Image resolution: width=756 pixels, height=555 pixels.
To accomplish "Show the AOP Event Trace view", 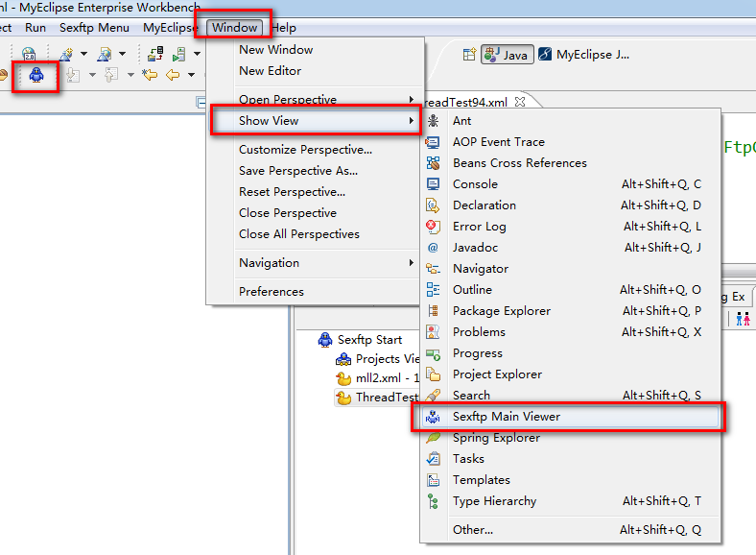I will [571, 142].
